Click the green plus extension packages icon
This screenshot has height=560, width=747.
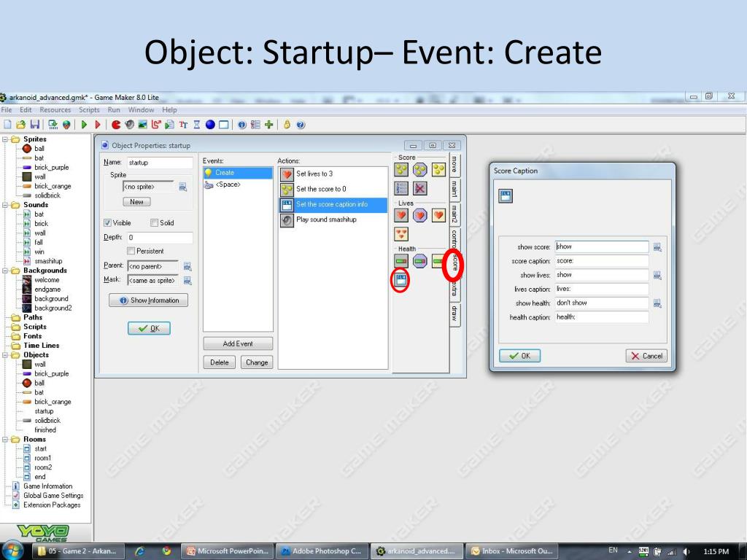268,125
